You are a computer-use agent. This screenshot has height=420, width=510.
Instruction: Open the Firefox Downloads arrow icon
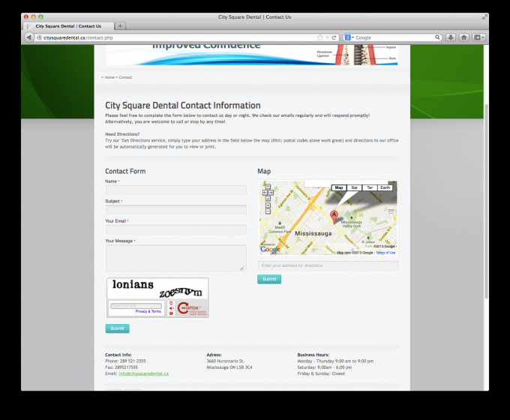(x=451, y=37)
